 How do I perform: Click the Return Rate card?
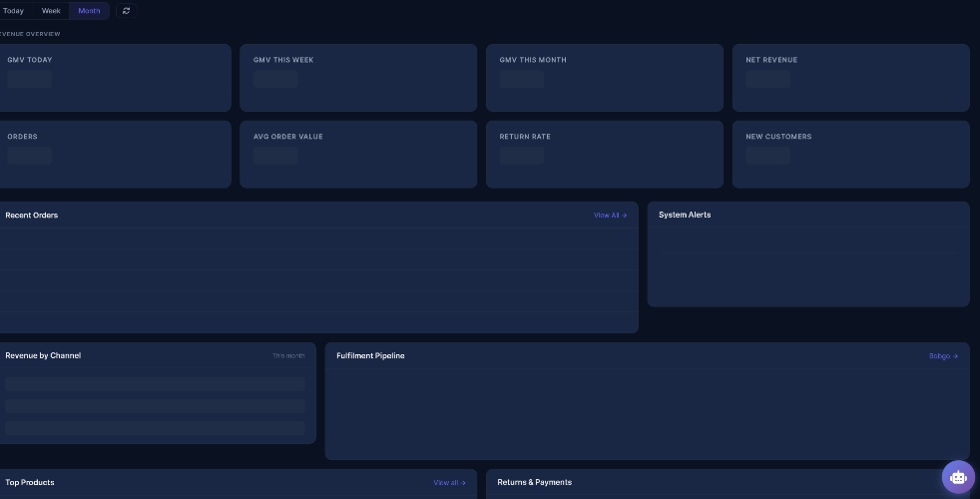(x=605, y=155)
